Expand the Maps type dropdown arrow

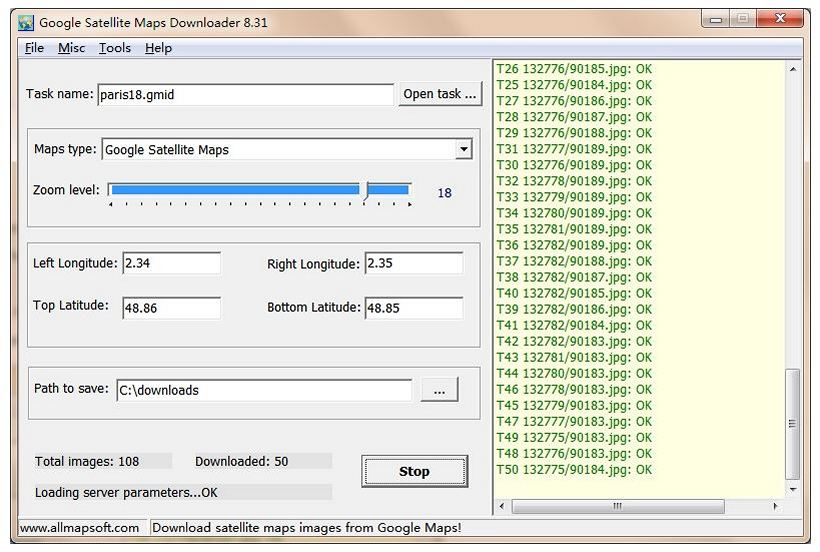463,150
